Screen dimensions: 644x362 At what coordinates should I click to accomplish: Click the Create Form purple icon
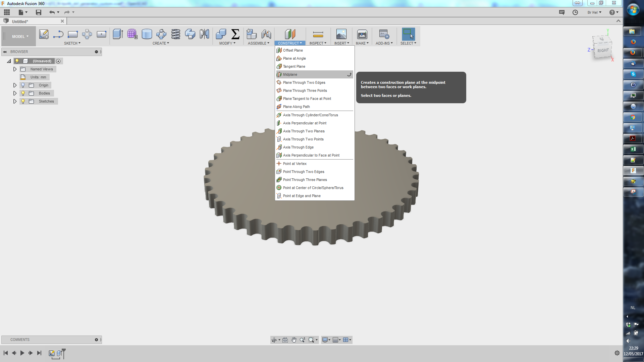pos(132,34)
